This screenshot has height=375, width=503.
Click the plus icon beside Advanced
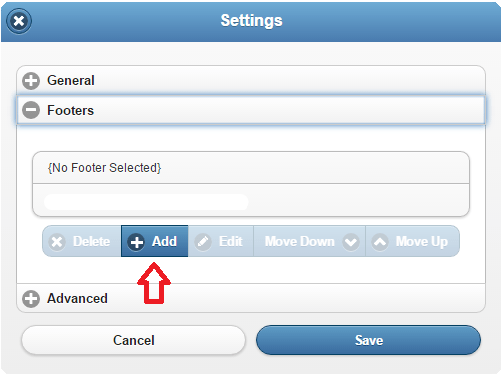[x=31, y=299]
